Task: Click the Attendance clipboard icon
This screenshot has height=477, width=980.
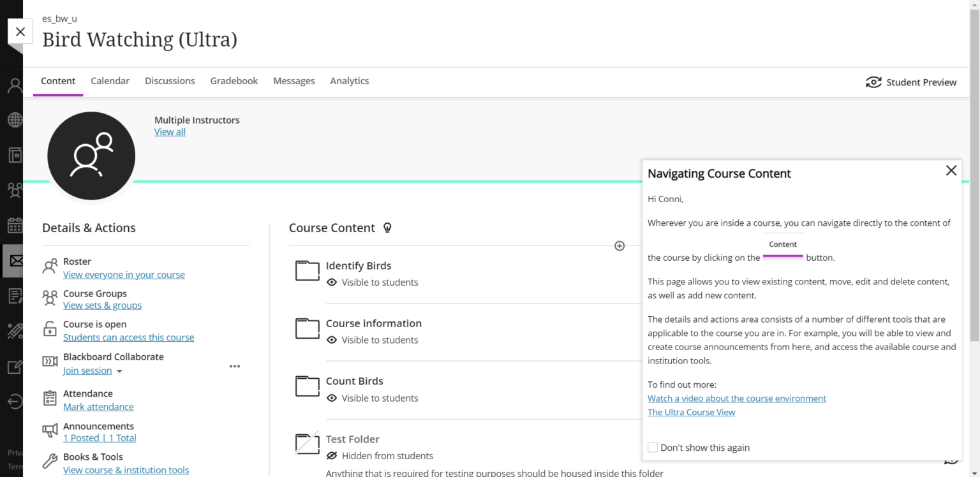Action: click(50, 398)
